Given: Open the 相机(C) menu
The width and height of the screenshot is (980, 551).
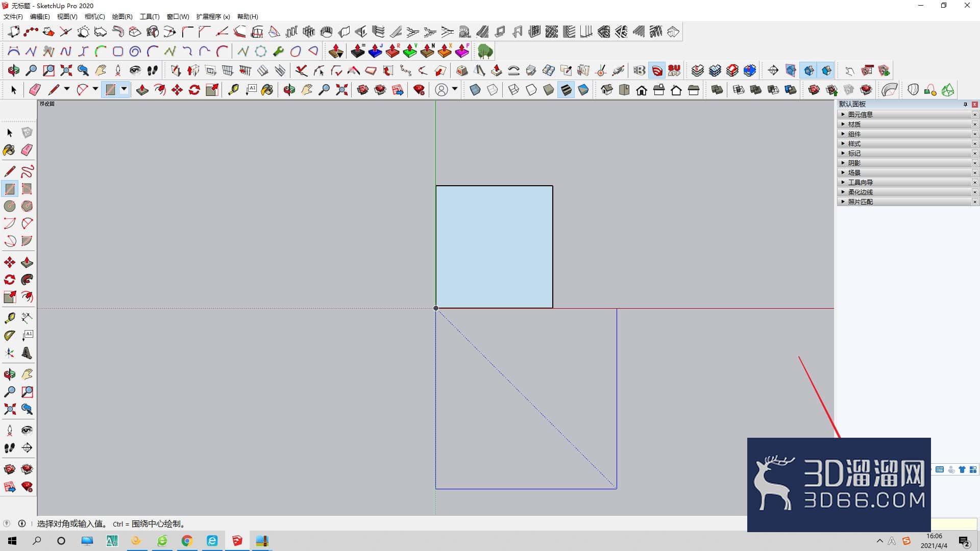Looking at the screenshot, I should (x=94, y=17).
